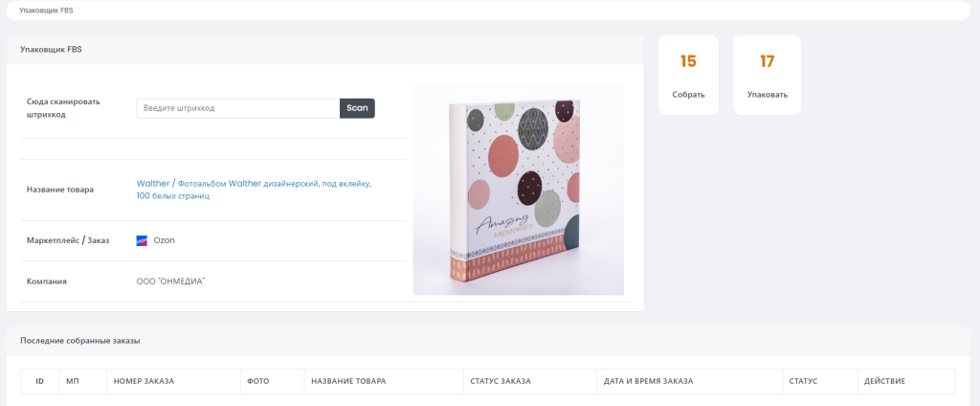Sort by СТАТУС ЗАКАЗА column header
Image resolution: width=980 pixels, height=406 pixels.
pyautogui.click(x=500, y=382)
